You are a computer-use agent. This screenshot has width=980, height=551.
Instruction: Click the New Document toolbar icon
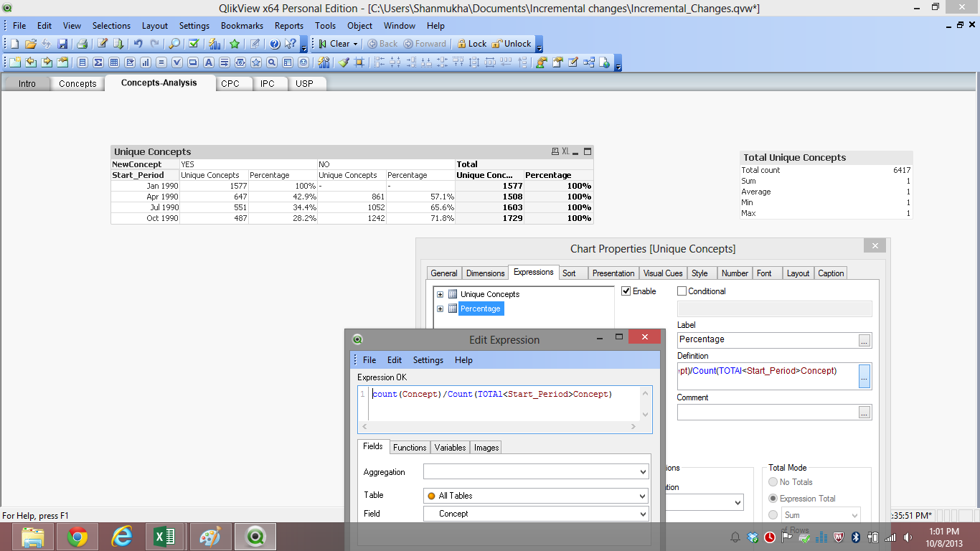[14, 44]
